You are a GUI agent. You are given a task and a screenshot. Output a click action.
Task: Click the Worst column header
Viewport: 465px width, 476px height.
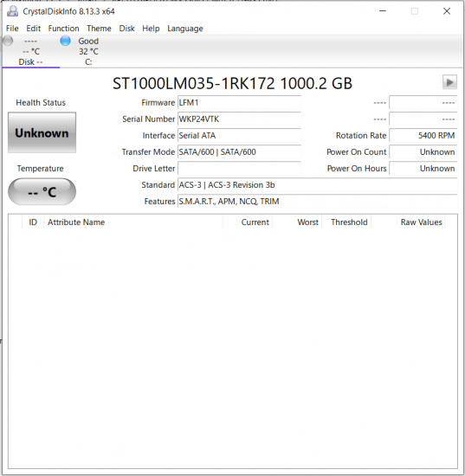(297, 222)
